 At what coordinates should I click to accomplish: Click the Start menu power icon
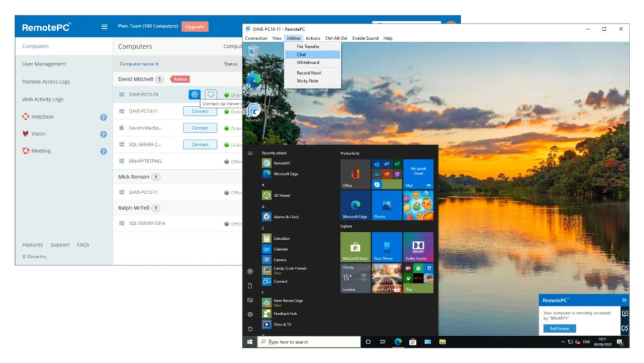[x=250, y=328]
